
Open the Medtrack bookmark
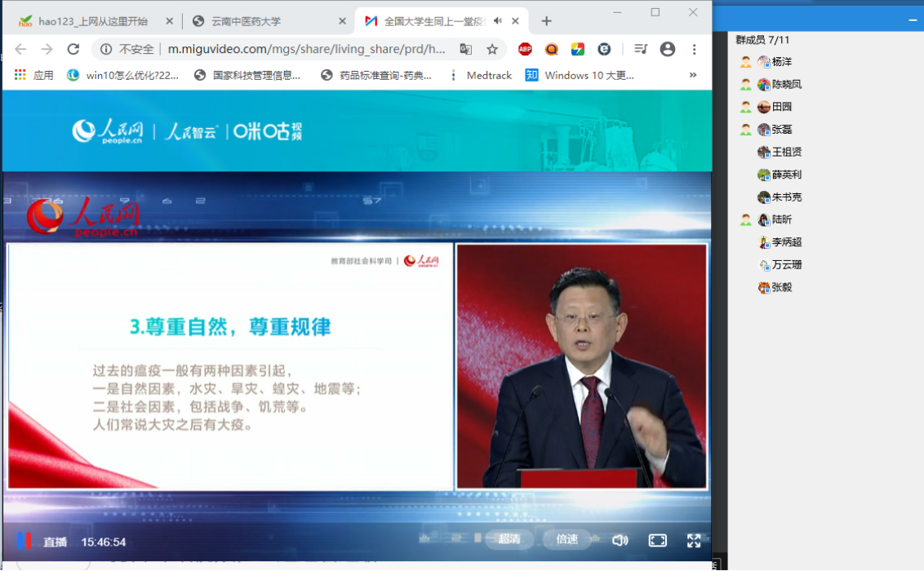tap(488, 75)
